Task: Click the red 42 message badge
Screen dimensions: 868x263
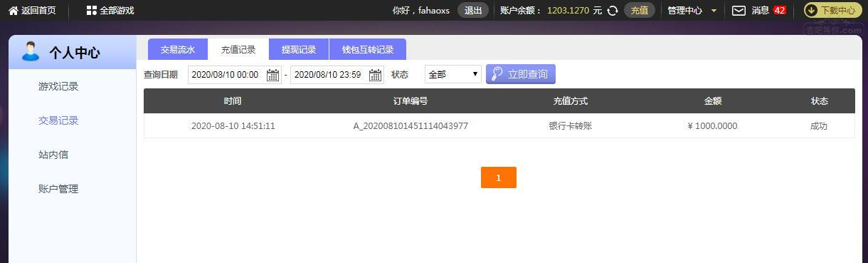Action: 780,11
